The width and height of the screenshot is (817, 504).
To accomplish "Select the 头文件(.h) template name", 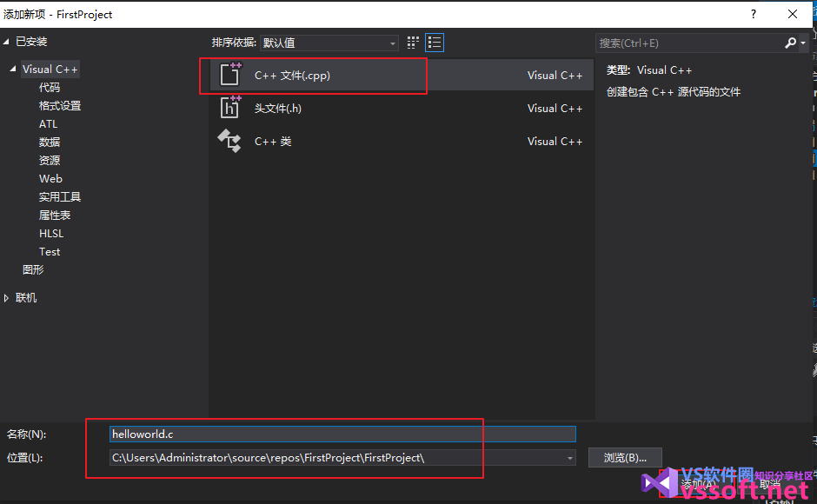I will click(278, 109).
